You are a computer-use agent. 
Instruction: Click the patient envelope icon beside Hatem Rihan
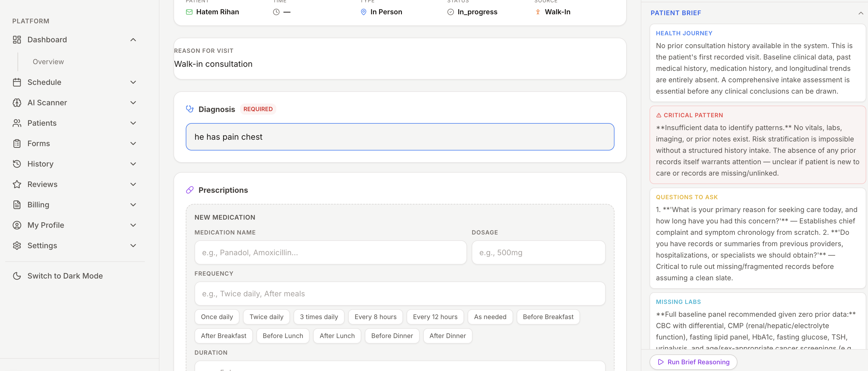[x=189, y=12]
